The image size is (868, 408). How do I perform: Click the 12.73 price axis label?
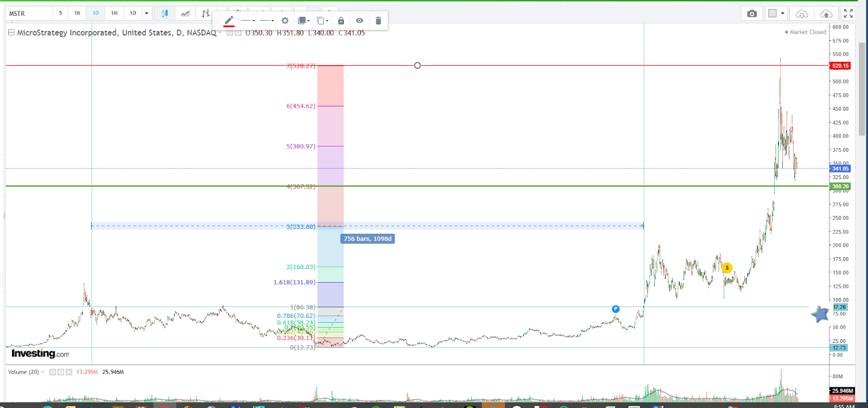[x=839, y=348]
